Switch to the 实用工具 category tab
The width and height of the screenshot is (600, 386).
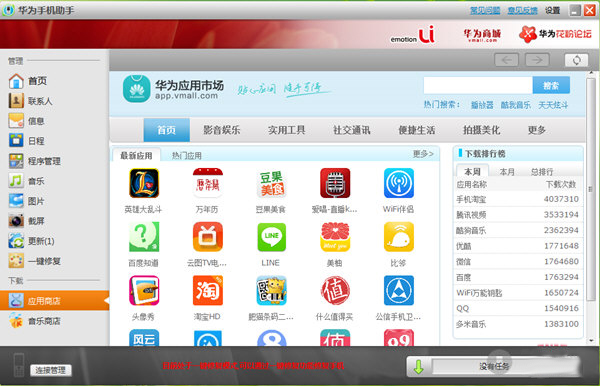[287, 130]
